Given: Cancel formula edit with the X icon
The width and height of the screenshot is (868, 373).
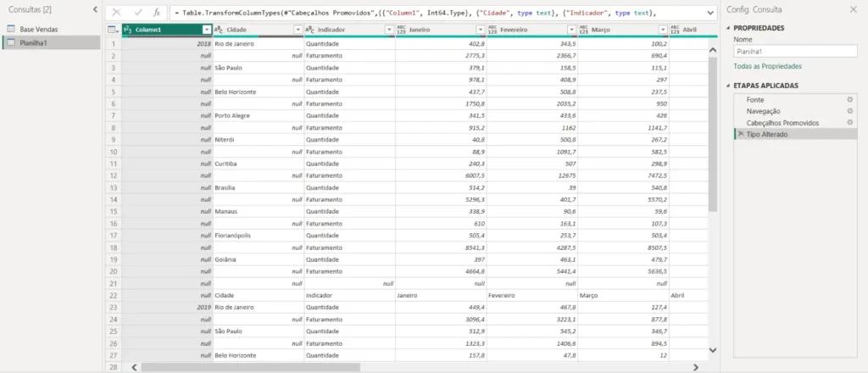Looking at the screenshot, I should click(x=116, y=12).
